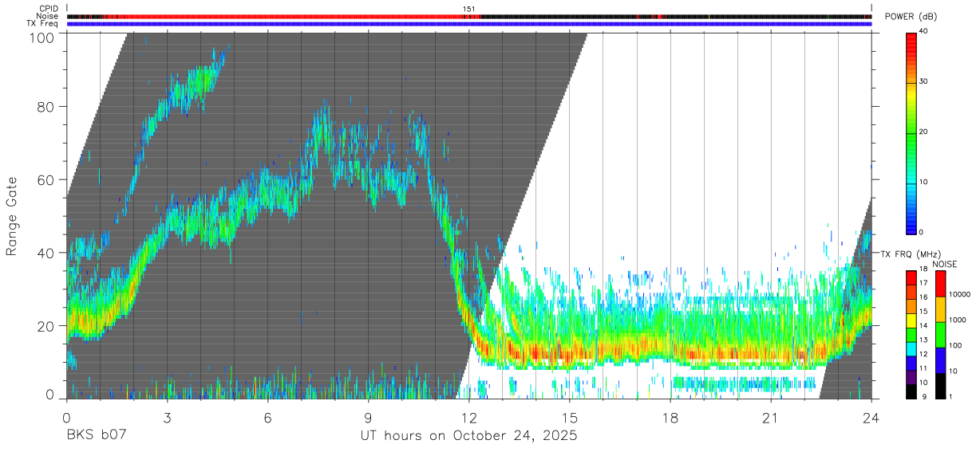Select the cyan 12 MHz frequency swatch
980x452 pixels.
pos(911,355)
